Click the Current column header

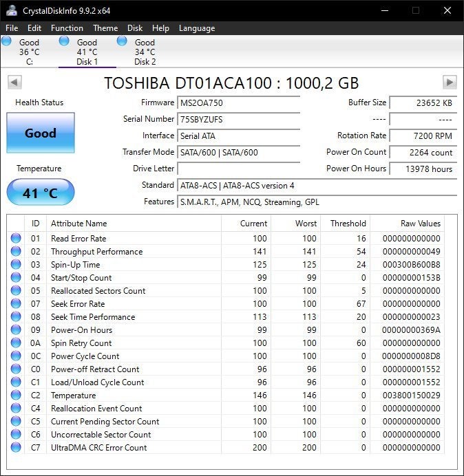(x=246, y=224)
